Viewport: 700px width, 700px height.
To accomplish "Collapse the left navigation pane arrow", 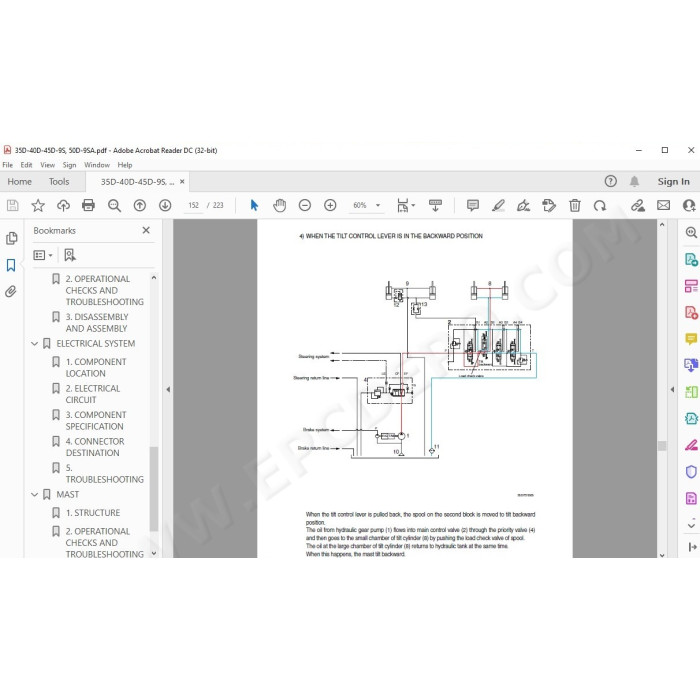I will [x=168, y=389].
